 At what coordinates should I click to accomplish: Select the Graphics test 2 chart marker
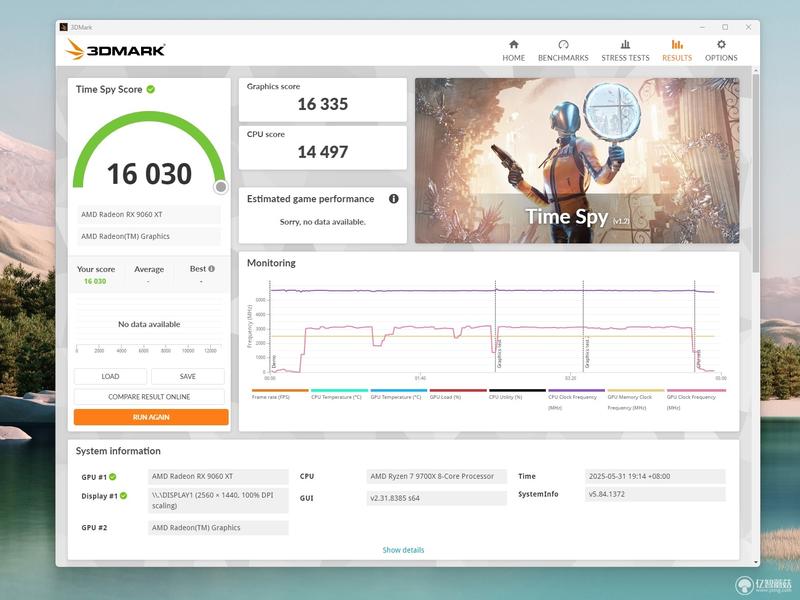point(587,352)
